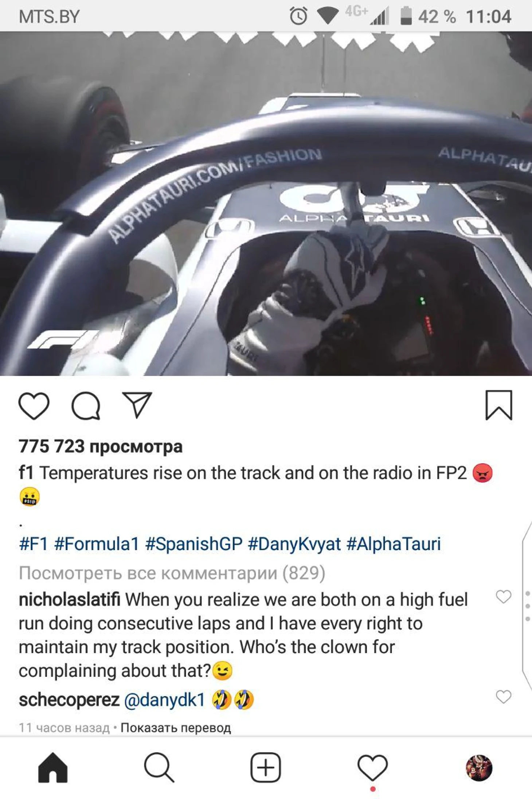The width and height of the screenshot is (532, 799).
Task: Open profile via avatar thumbnail
Action: tap(479, 768)
